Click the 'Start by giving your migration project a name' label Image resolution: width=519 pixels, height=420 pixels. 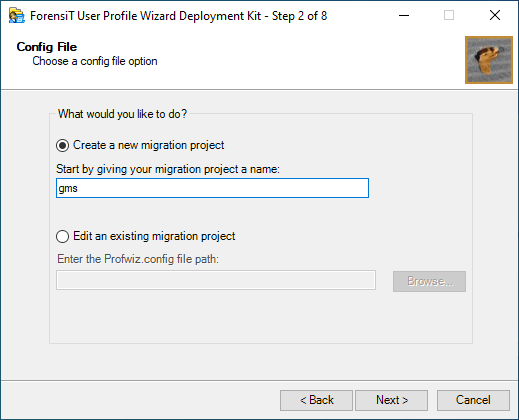click(x=168, y=169)
